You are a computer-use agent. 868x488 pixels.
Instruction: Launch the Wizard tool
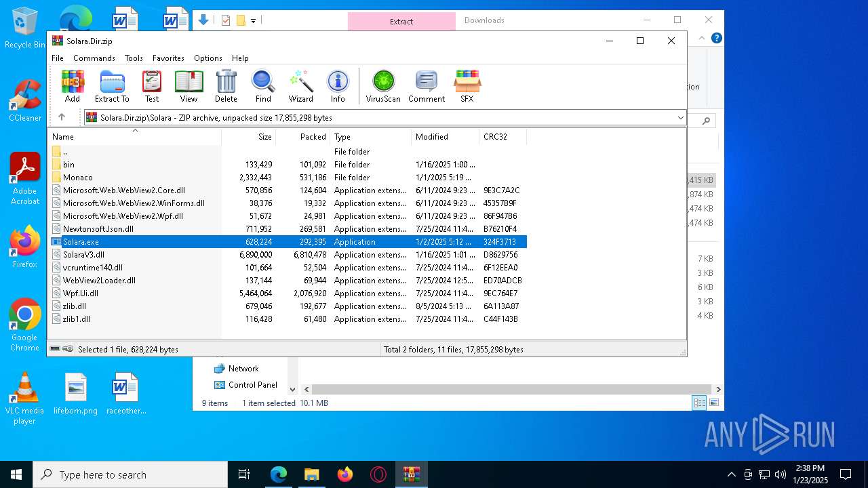pyautogui.click(x=300, y=87)
